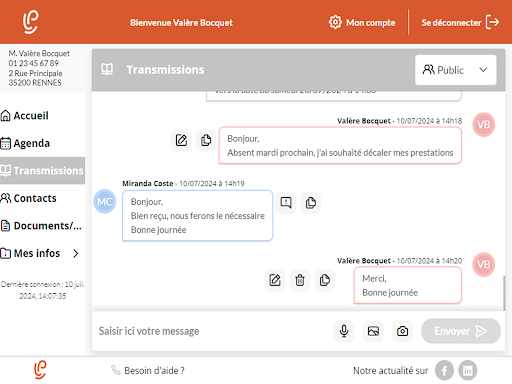Viewport: 512px width, 384px height.
Task: Open the LinkedIn page icon
Action: click(467, 370)
